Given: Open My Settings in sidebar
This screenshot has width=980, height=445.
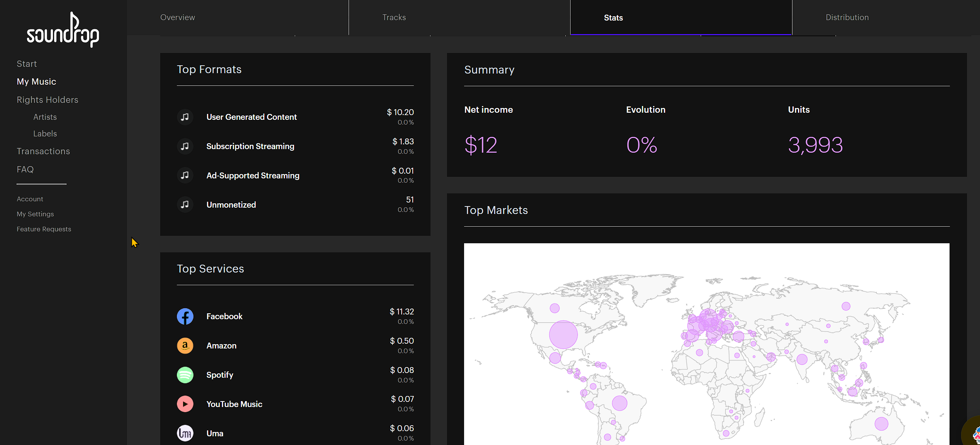Looking at the screenshot, I should point(35,214).
